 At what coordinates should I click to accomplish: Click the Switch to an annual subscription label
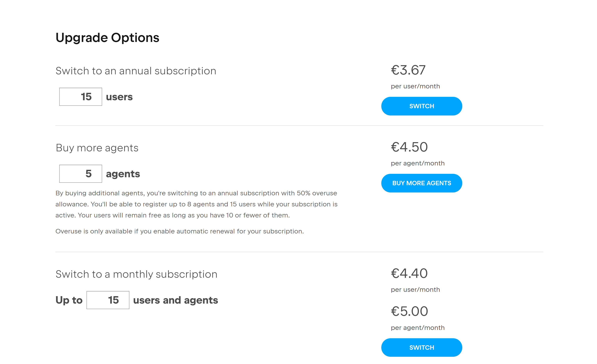tap(136, 71)
